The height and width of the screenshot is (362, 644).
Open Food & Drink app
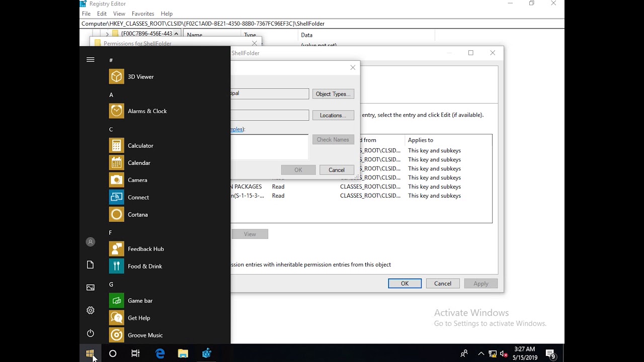(166, 266)
